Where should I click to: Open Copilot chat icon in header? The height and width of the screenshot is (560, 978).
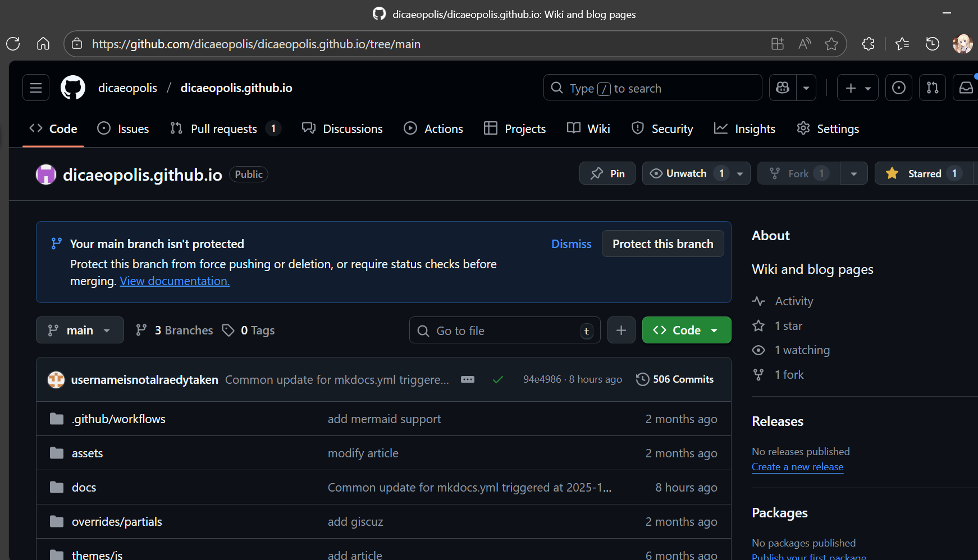(x=783, y=88)
